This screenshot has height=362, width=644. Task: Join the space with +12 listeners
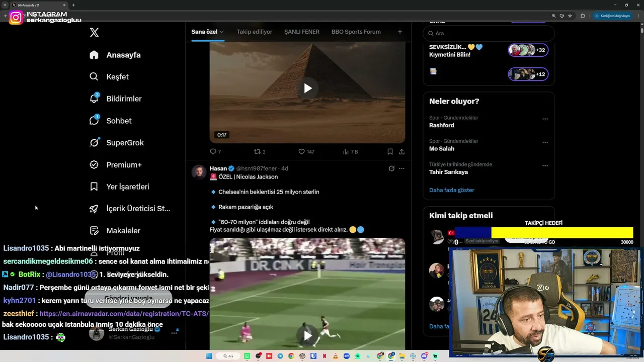528,74
